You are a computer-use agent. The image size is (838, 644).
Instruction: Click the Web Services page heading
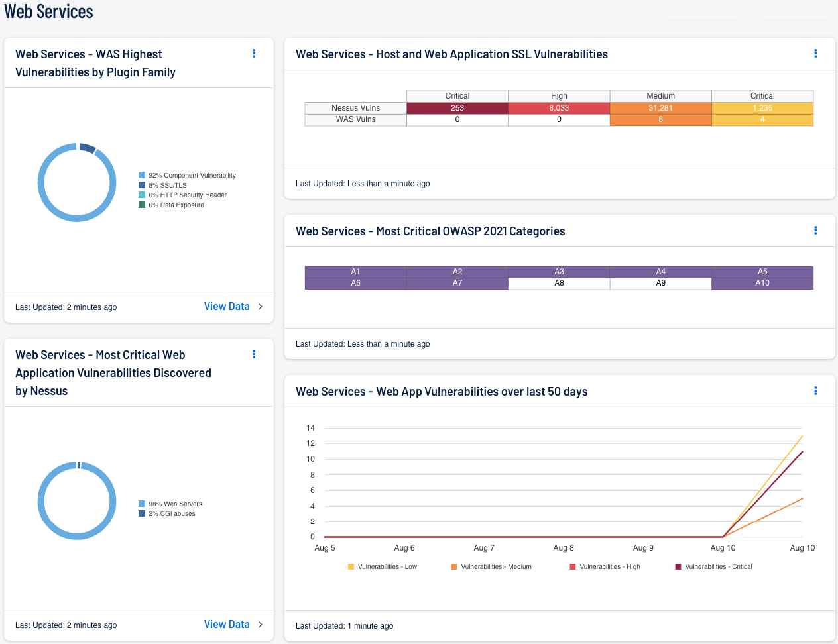48,11
